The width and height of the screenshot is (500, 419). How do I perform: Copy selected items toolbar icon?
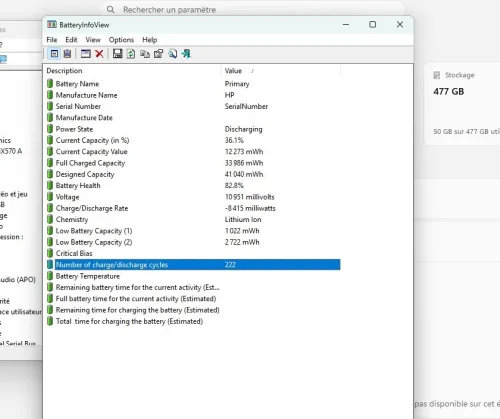(145, 54)
